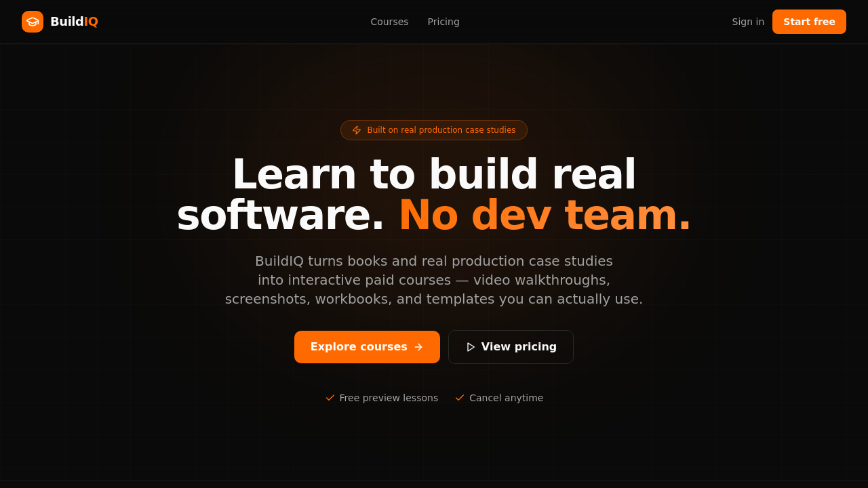The width and height of the screenshot is (868, 488).
Task: Click the arrow icon in Explore courses
Action: click(418, 347)
